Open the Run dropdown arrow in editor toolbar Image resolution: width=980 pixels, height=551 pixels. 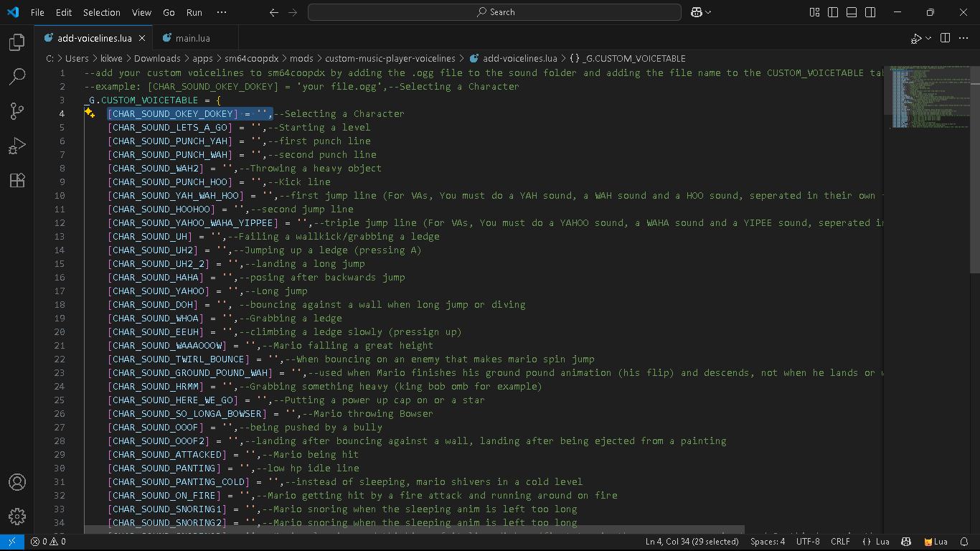(x=928, y=38)
